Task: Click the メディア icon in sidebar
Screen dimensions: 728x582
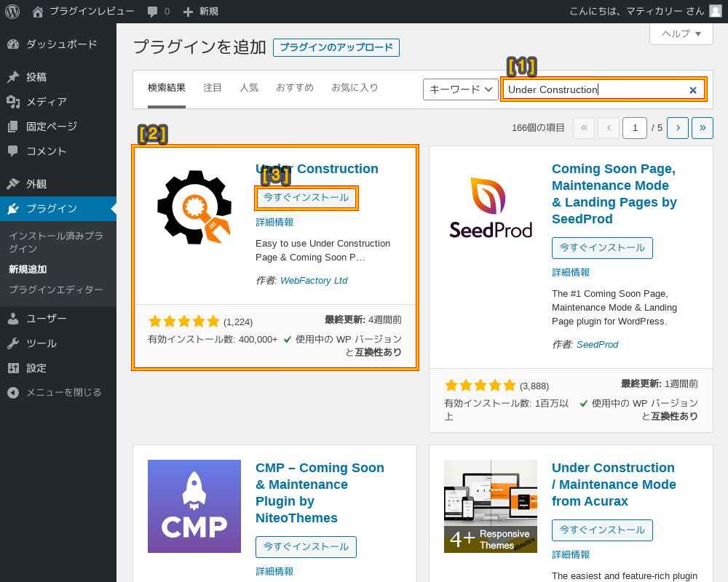Action: pyautogui.click(x=13, y=102)
